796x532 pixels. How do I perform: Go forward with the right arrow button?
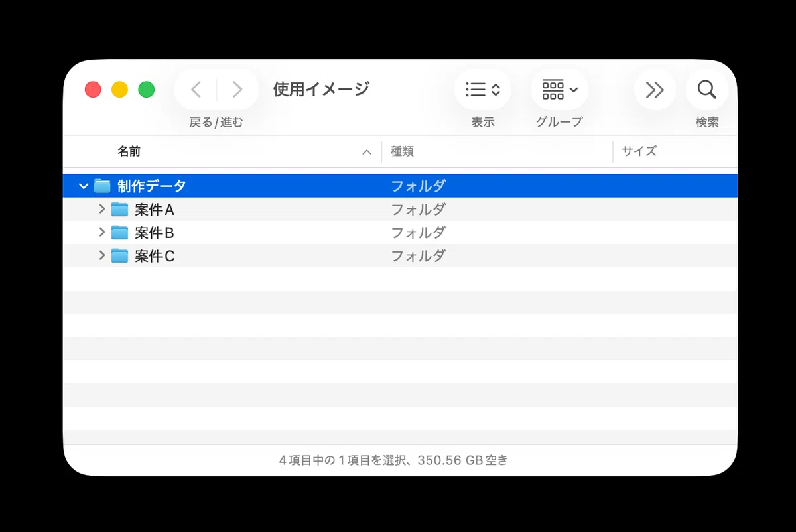[x=237, y=90]
